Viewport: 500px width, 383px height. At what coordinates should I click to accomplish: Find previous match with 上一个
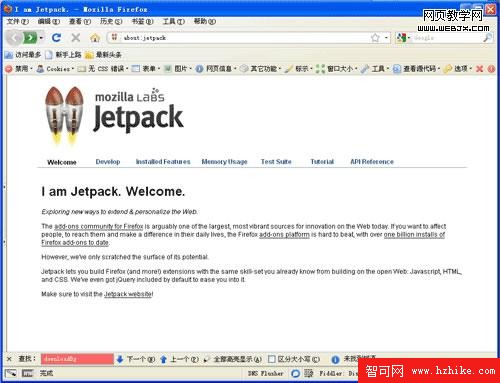pos(179,359)
